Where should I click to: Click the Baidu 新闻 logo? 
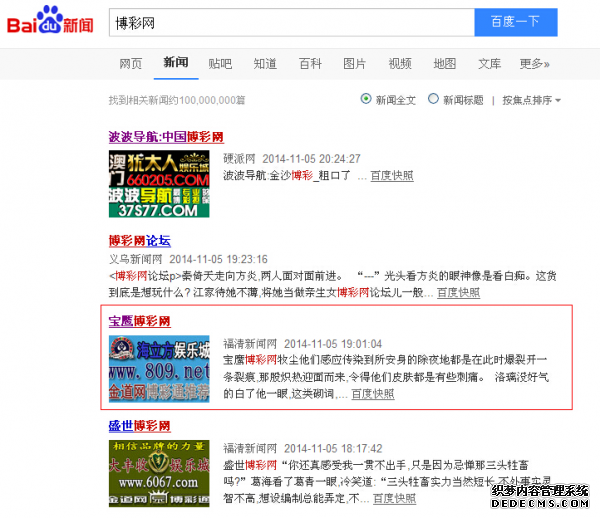(x=50, y=20)
